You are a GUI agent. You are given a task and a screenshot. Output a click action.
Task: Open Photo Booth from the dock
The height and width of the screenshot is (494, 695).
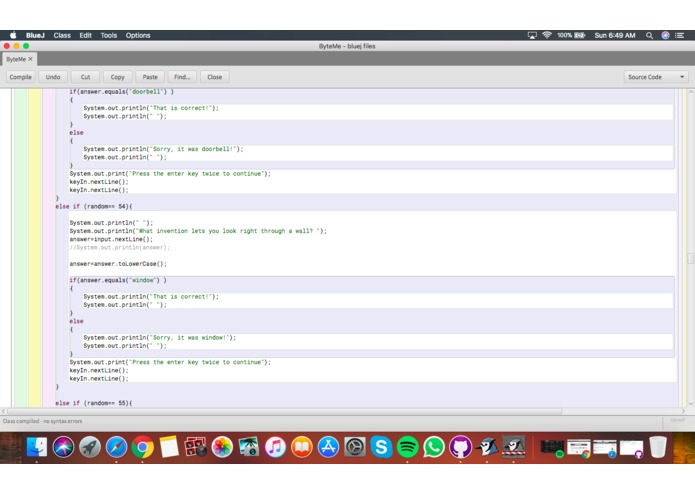[x=195, y=447]
